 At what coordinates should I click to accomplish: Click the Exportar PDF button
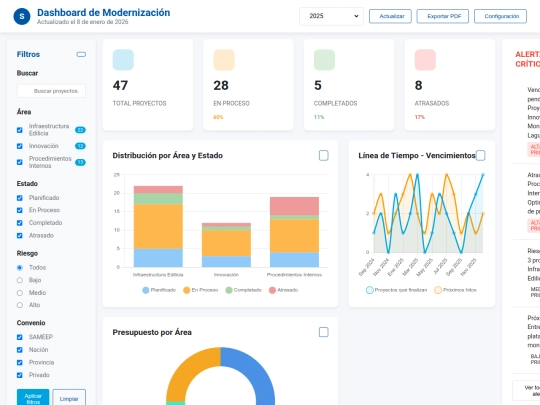point(443,16)
